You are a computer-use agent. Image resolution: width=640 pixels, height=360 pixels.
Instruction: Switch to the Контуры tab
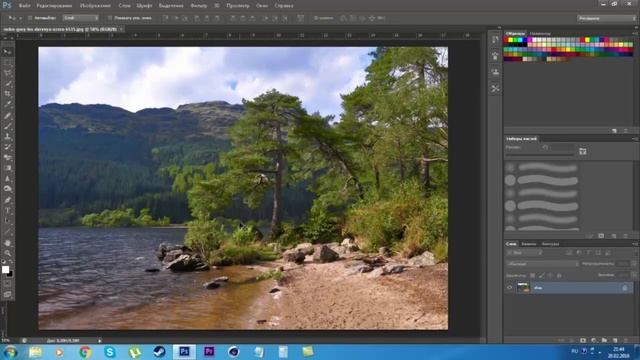pos(550,244)
